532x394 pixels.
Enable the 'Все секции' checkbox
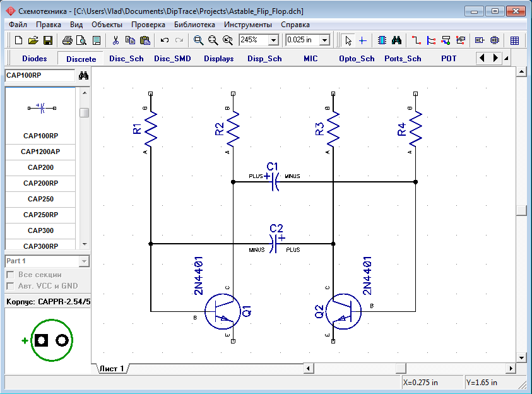coord(10,275)
